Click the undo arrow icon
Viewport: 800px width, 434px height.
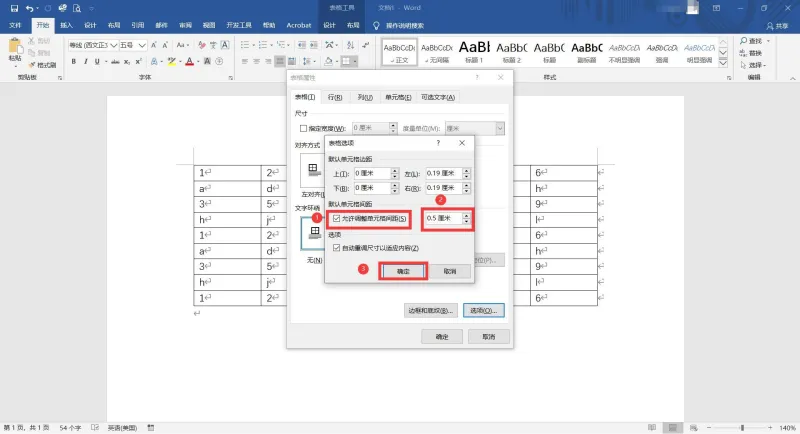tap(30, 8)
